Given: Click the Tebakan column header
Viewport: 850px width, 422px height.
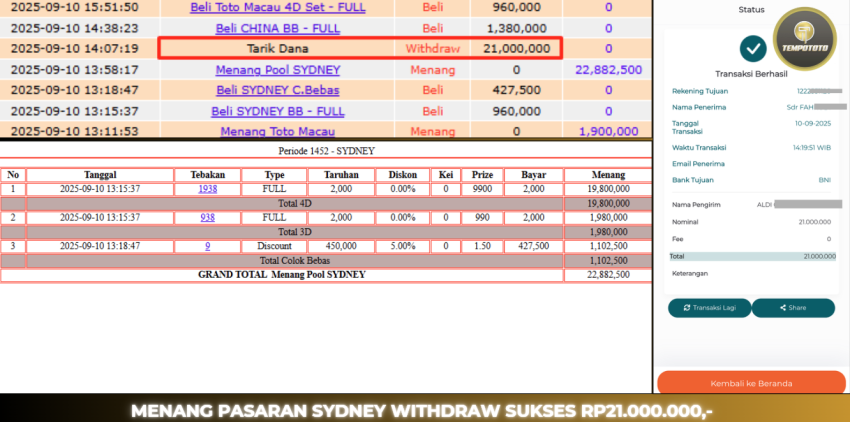Looking at the screenshot, I should (x=208, y=175).
